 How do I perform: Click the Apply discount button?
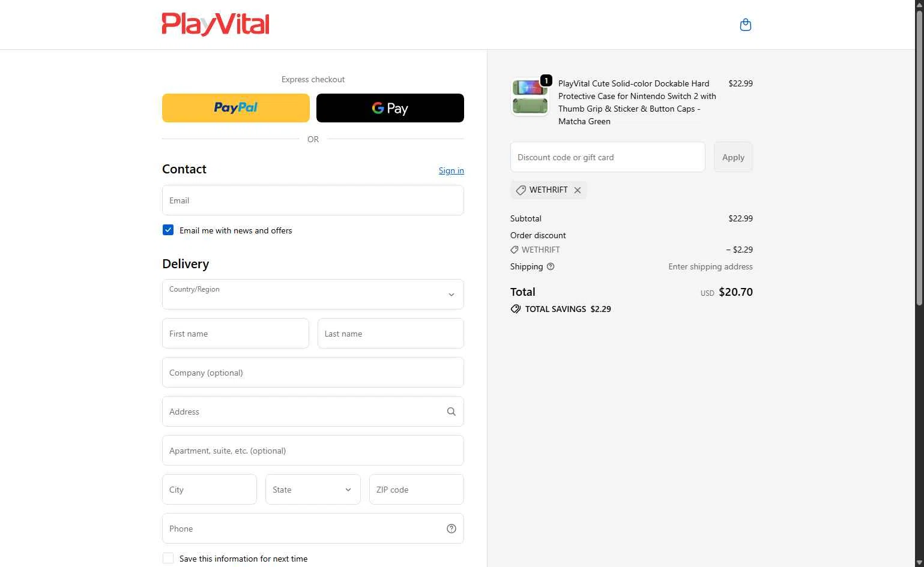[733, 157]
